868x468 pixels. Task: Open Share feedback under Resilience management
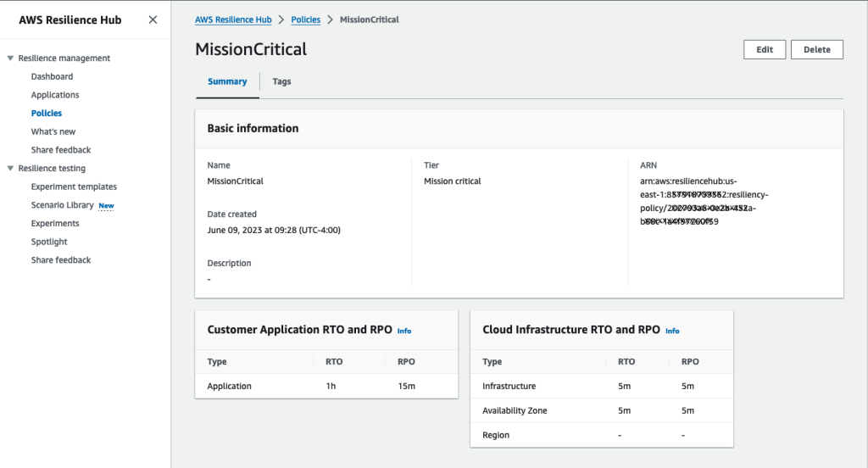(61, 149)
